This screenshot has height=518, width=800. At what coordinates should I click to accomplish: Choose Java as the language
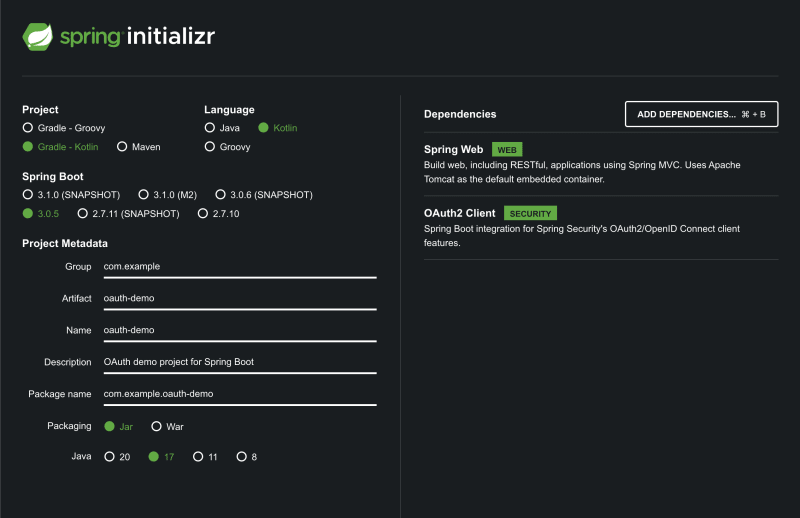pos(222,128)
